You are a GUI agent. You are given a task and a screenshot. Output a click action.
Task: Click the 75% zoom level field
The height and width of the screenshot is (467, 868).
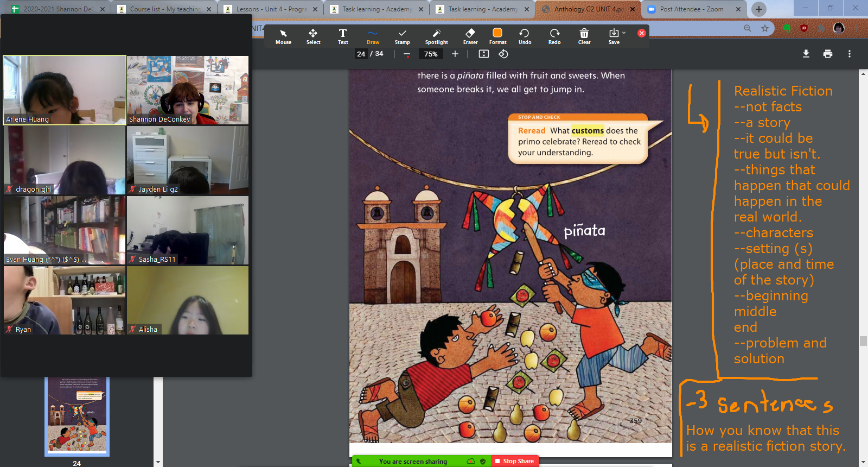431,54
